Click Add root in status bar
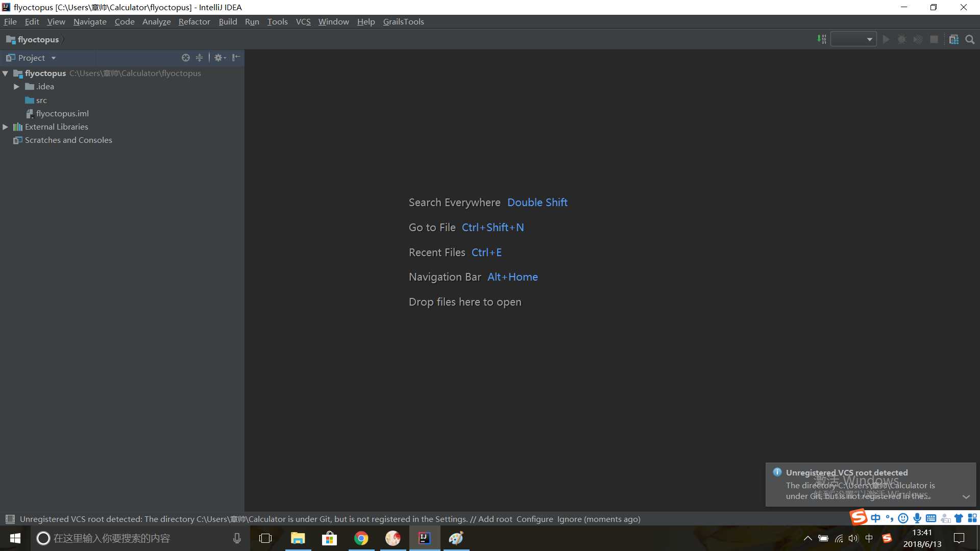 pyautogui.click(x=495, y=519)
